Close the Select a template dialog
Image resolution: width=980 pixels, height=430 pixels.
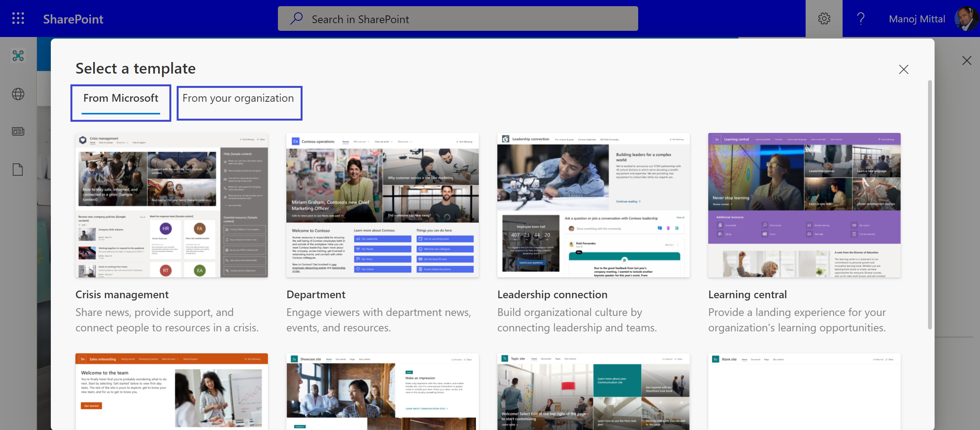(903, 69)
